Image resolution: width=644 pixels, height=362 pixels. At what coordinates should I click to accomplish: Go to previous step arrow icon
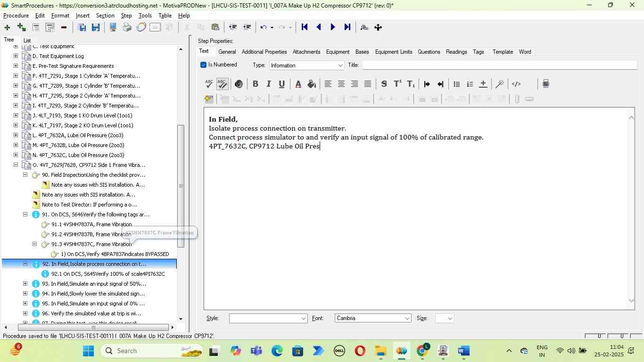[319, 27]
